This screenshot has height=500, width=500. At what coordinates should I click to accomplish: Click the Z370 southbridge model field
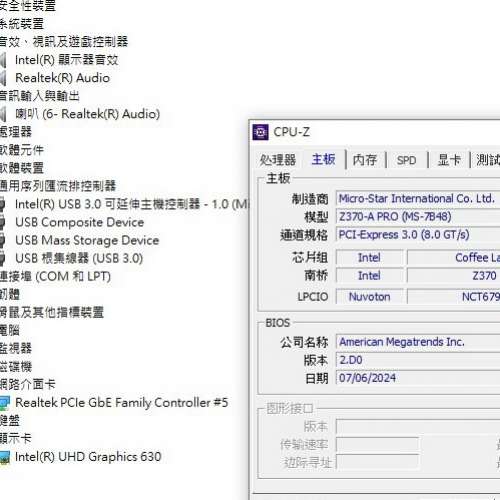454,276
